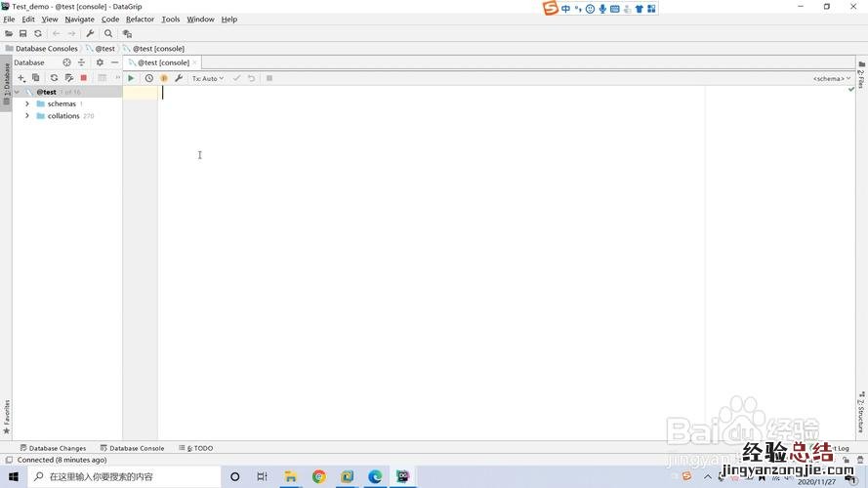Click the add new data source plus icon

click(x=21, y=78)
